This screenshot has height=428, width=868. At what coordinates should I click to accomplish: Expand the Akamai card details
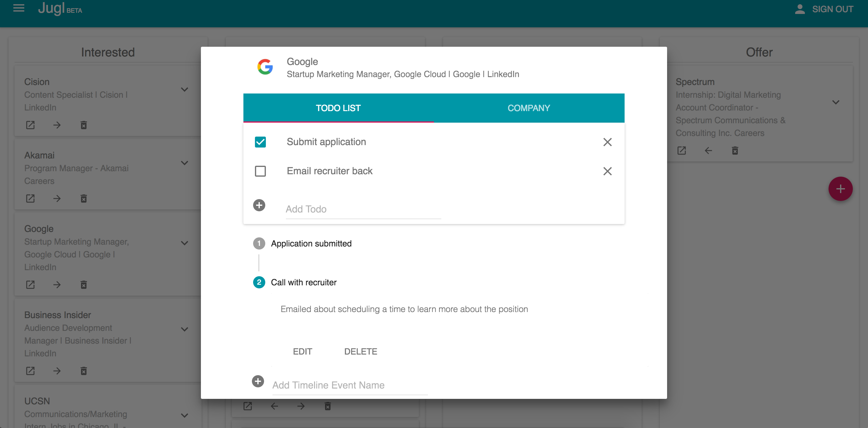(184, 163)
